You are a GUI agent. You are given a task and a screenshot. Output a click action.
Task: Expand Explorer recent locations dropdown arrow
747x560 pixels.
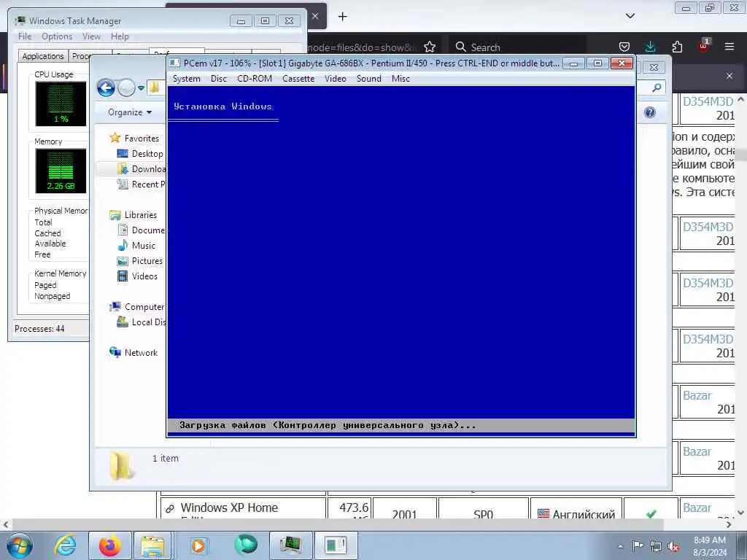[141, 88]
